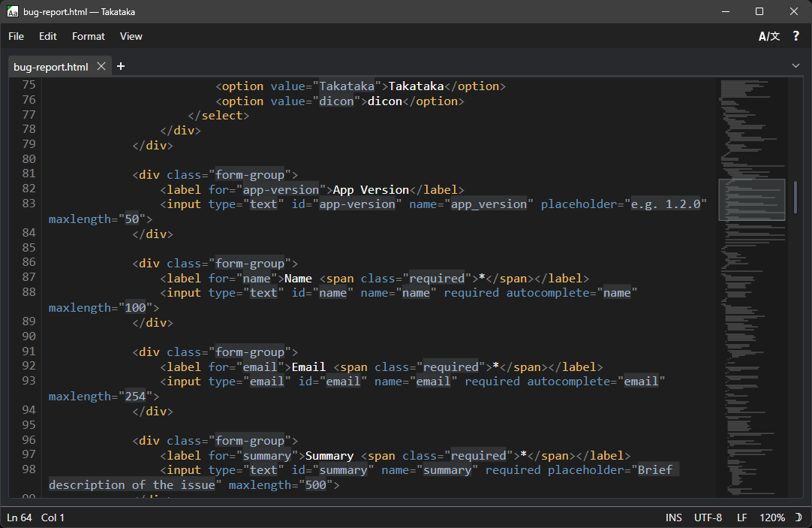Close the bug-report.html tab
Viewport: 812px width, 528px height.
click(101, 66)
